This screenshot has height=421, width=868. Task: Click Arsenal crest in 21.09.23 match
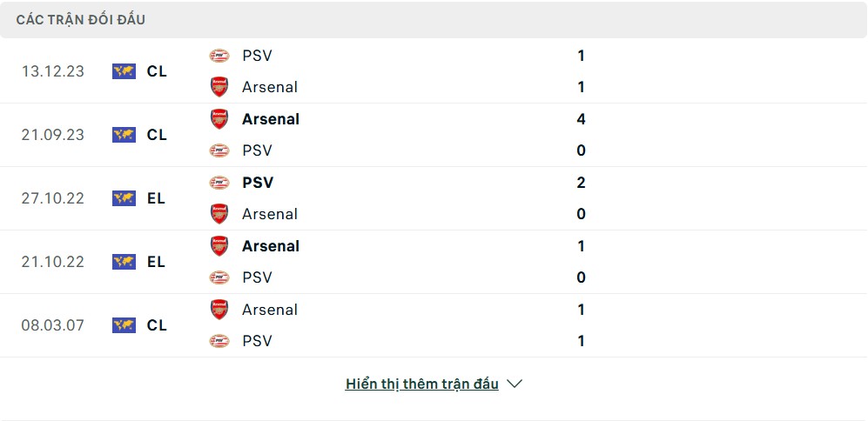[219, 119]
